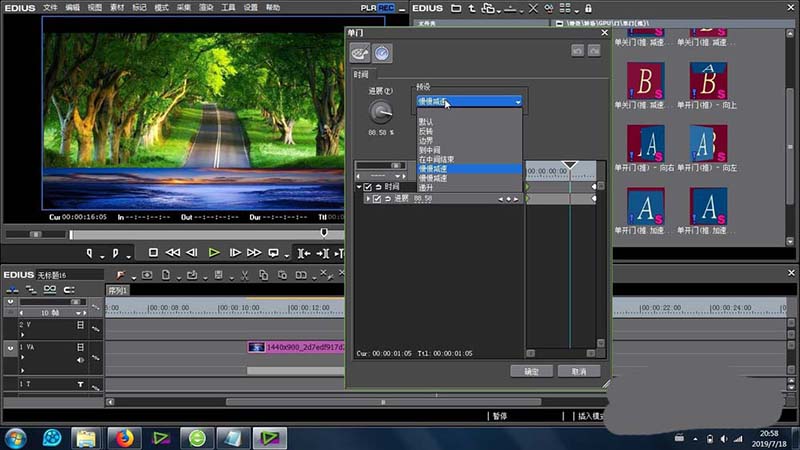Toggle audio mute speaker on 1 VA track

pos(81,359)
